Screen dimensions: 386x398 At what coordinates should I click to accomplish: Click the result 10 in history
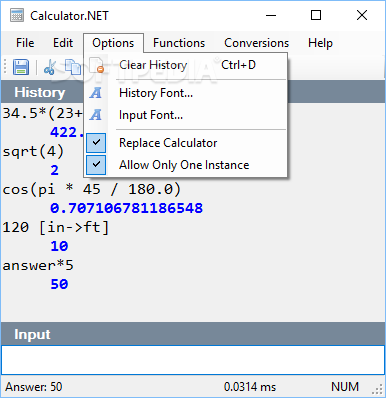coord(59,246)
